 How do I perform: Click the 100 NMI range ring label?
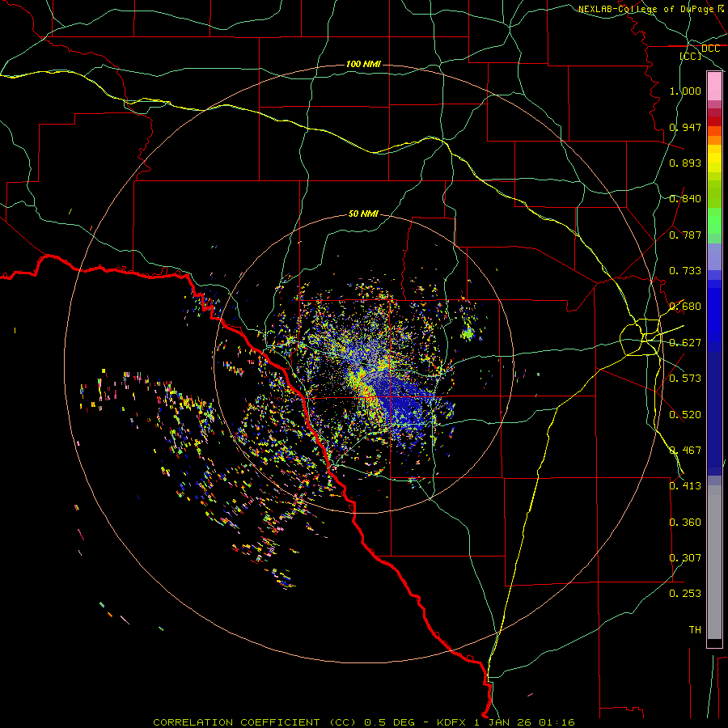pyautogui.click(x=363, y=64)
